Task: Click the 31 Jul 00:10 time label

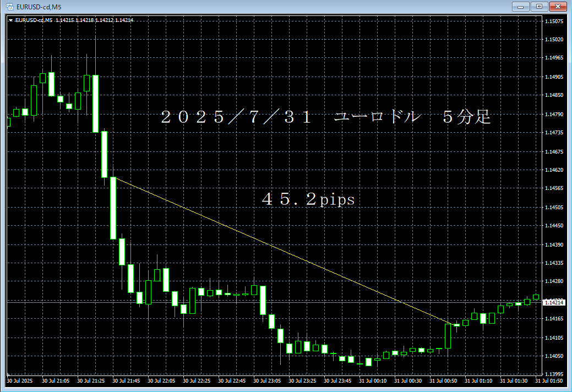Action: pos(373,380)
